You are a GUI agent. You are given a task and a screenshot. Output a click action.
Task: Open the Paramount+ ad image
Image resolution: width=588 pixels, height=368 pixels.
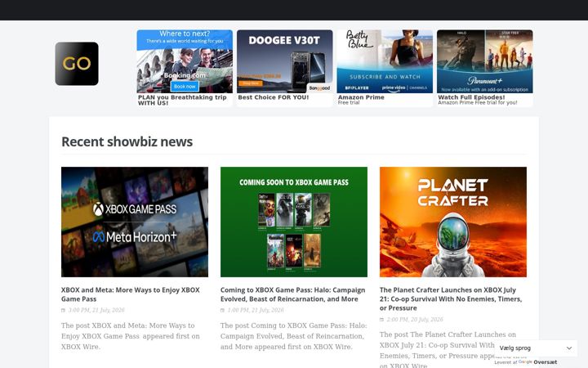coord(485,61)
